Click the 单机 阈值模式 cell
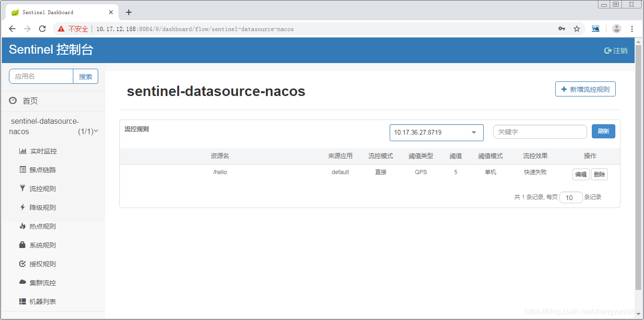Image resolution: width=644 pixels, height=320 pixels. (490, 172)
